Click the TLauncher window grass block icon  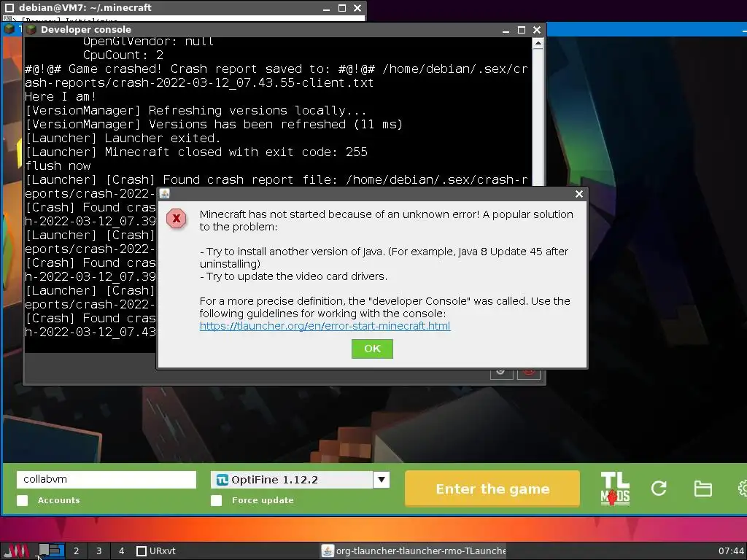(9, 28)
